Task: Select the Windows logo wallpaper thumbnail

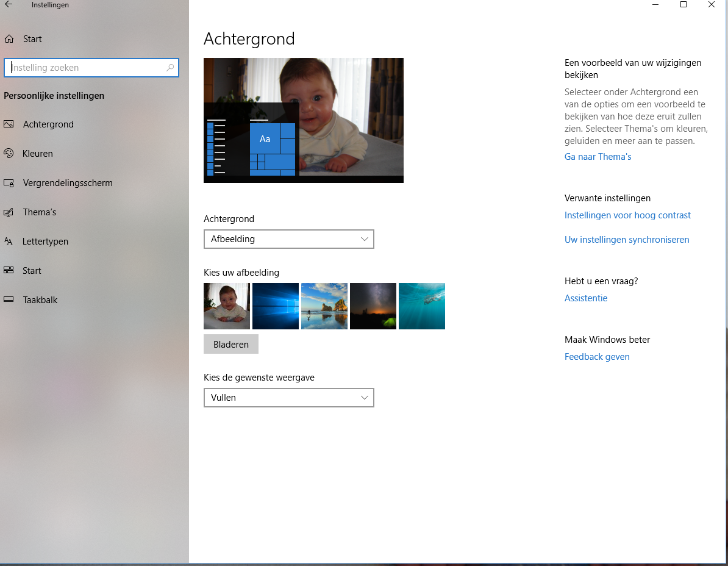Action: click(x=276, y=306)
